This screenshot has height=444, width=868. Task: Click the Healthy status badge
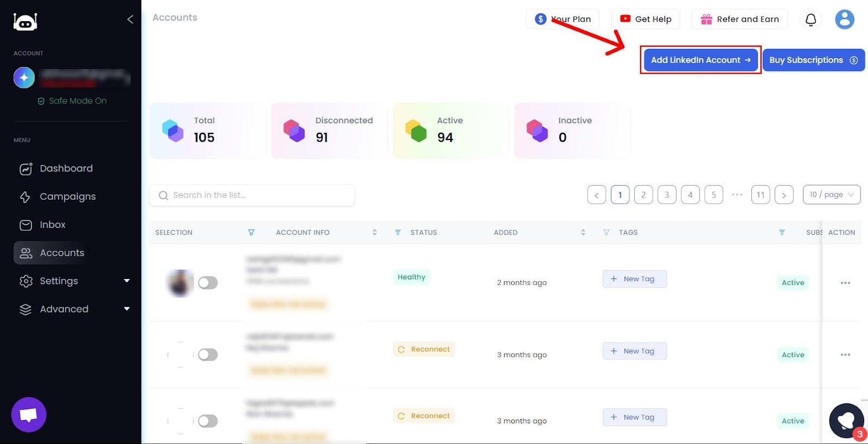(411, 277)
